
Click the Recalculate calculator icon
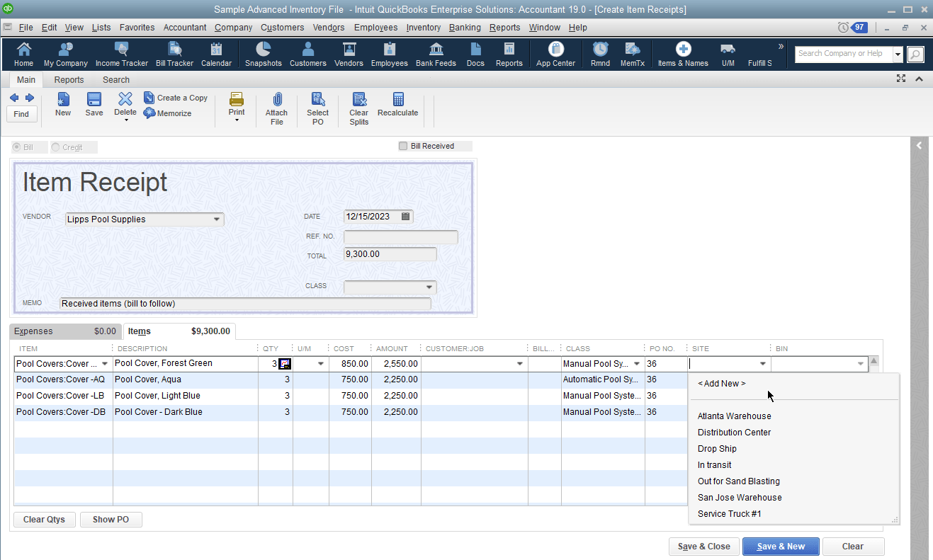coord(397,105)
